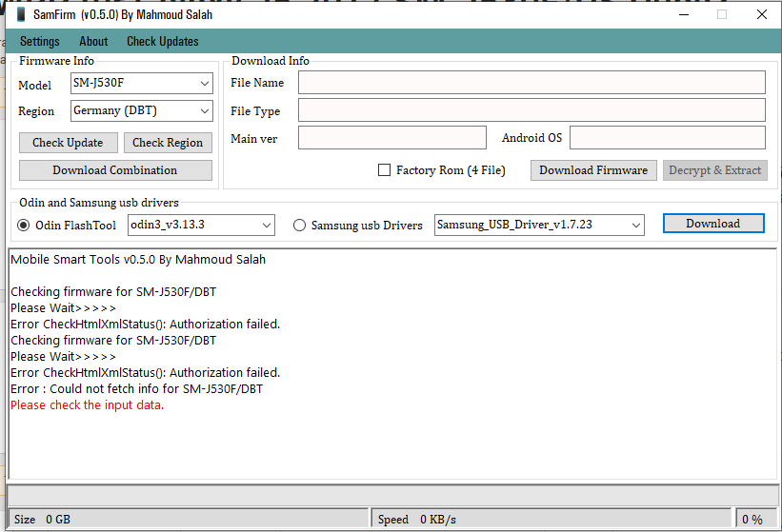Click into the File Name field
This screenshot has width=782, height=532.
pos(531,82)
